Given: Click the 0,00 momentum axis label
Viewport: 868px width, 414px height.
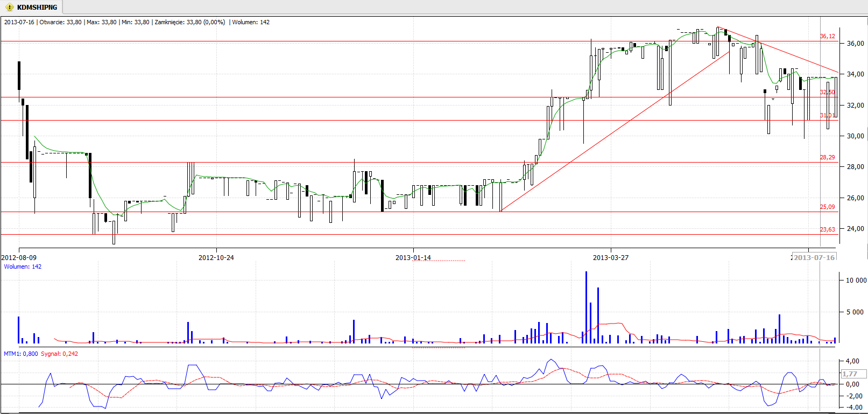Looking at the screenshot, I should click(x=852, y=384).
